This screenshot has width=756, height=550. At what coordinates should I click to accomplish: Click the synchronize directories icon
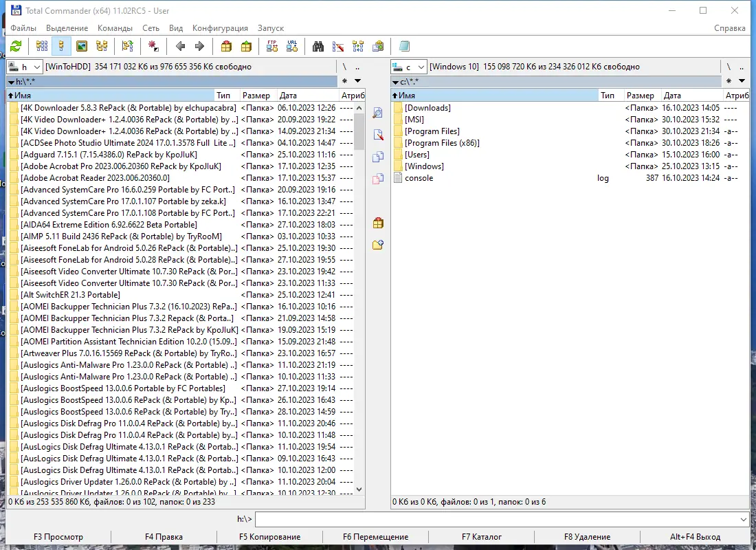pos(358,46)
